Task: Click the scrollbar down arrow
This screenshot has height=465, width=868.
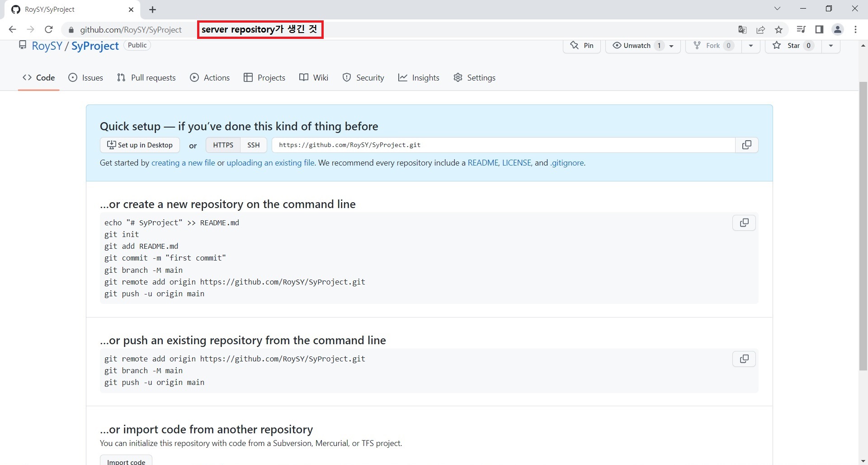Action: pos(863,461)
